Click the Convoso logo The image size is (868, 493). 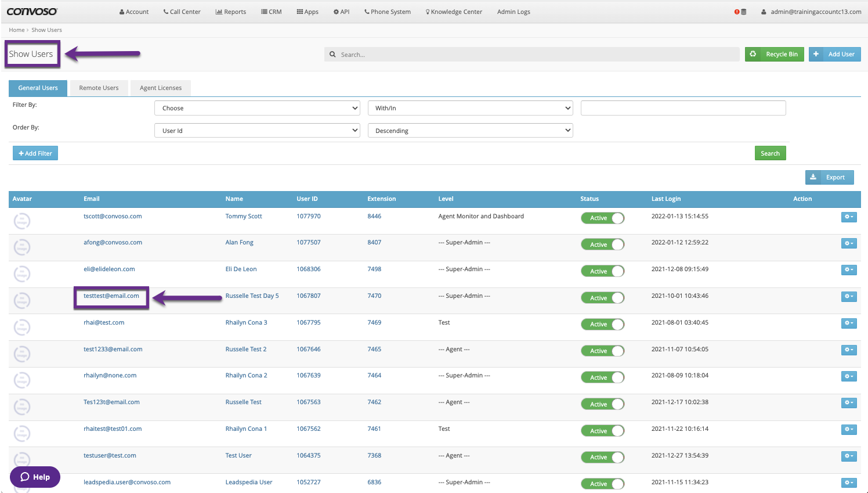32,12
